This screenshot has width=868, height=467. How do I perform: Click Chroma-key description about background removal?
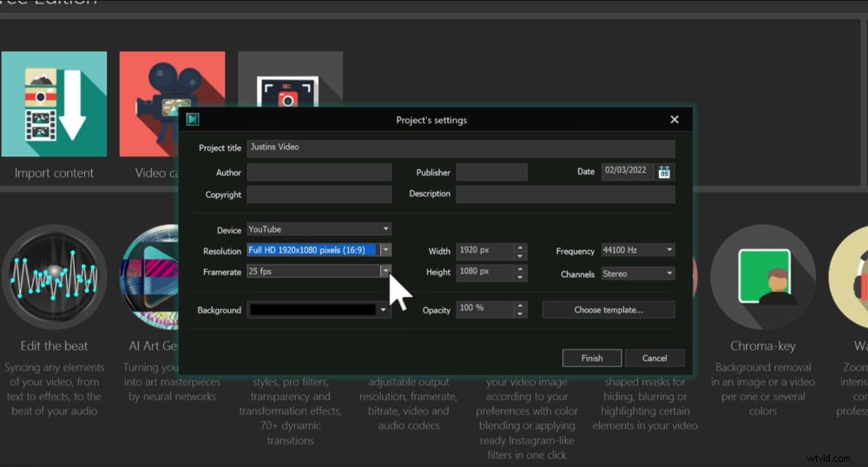pyautogui.click(x=763, y=389)
